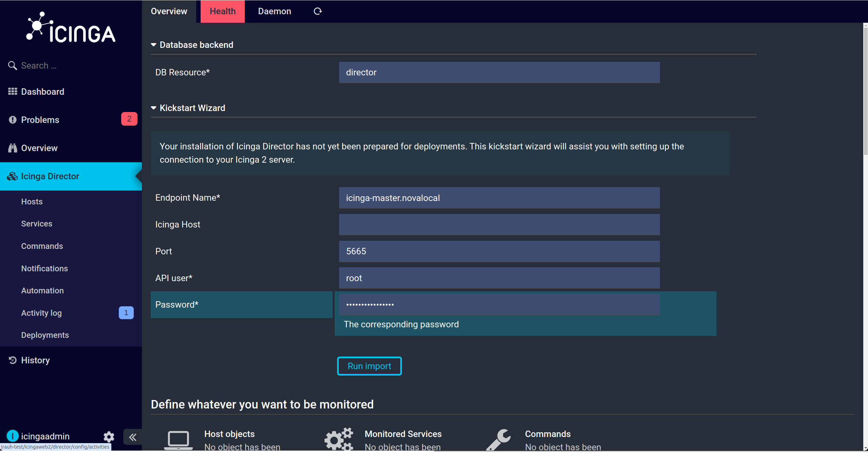Focus the Password input field
Screen dimensions: 868x454
click(x=499, y=305)
